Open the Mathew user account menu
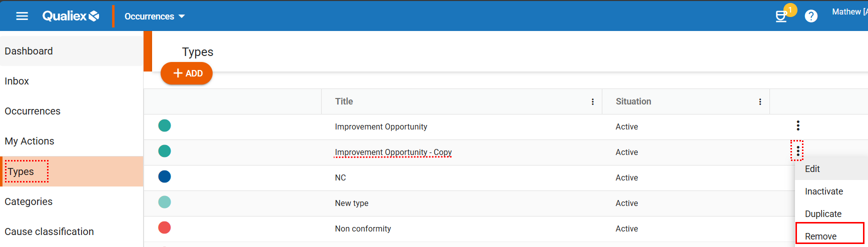Screen dimensions: 868x247 (x=849, y=12)
